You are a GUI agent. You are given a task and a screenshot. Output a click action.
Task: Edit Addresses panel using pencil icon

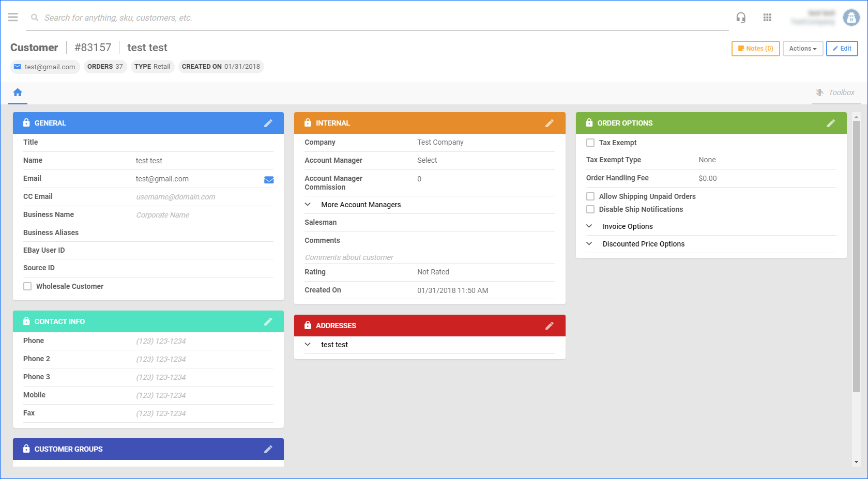550,326
